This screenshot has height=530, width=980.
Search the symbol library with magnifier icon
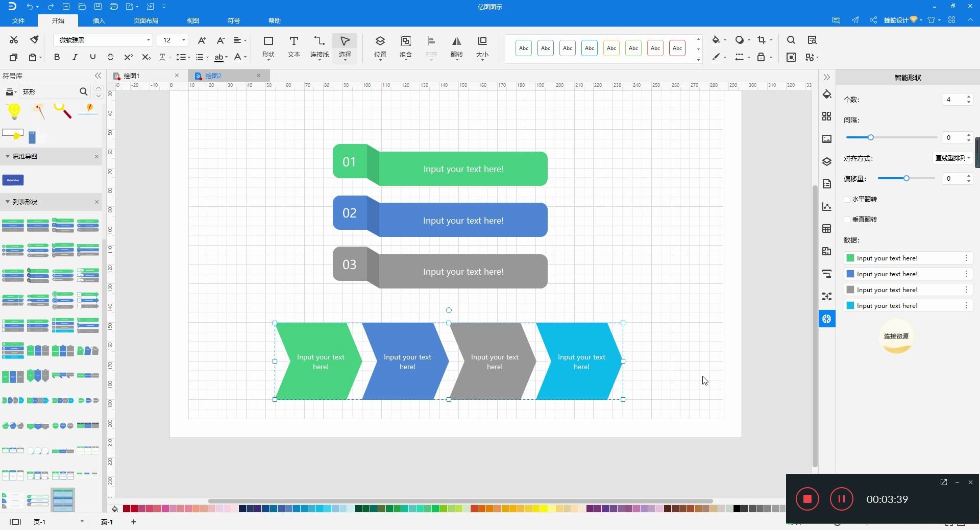click(x=84, y=91)
